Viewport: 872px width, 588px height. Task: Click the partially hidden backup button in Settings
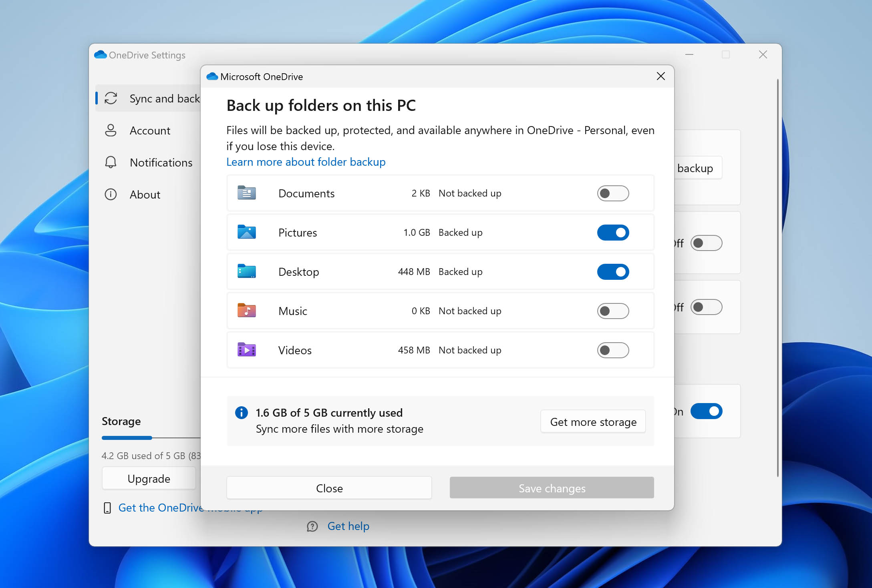point(698,168)
